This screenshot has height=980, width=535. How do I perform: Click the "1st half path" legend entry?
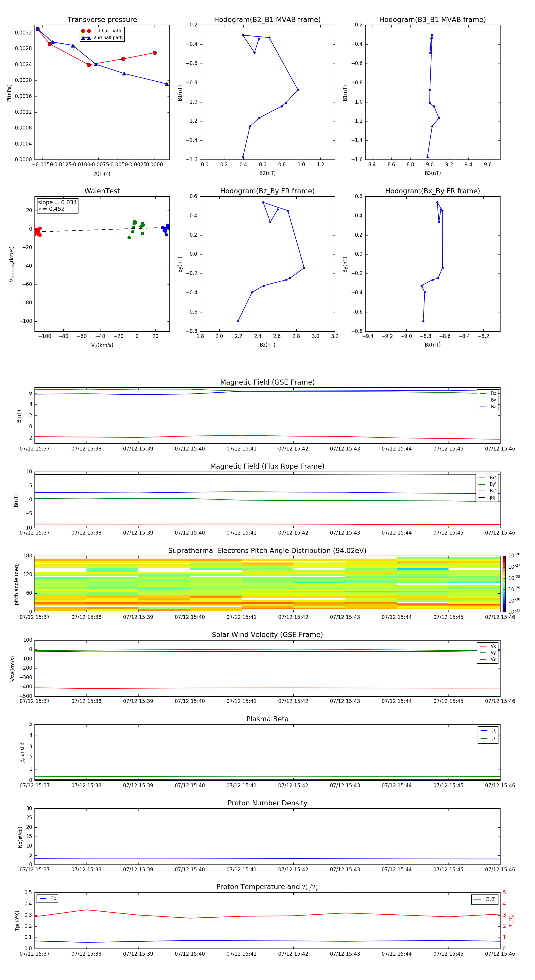[102, 31]
